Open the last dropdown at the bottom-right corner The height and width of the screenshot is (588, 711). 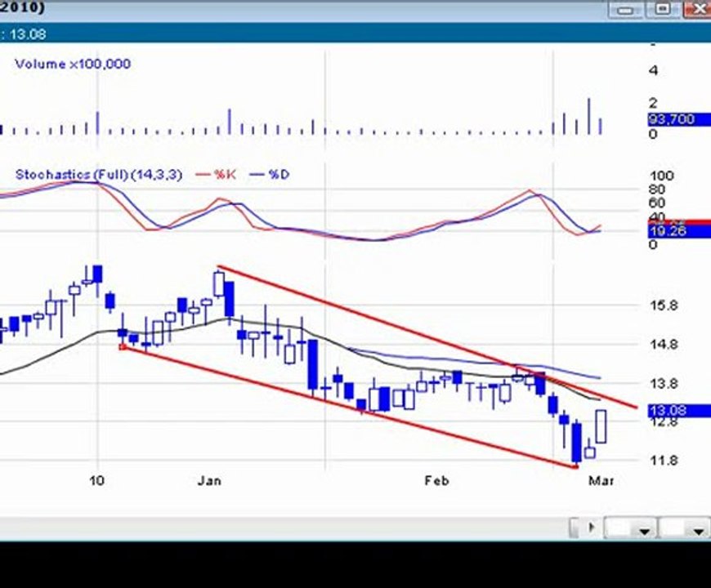tap(685, 528)
